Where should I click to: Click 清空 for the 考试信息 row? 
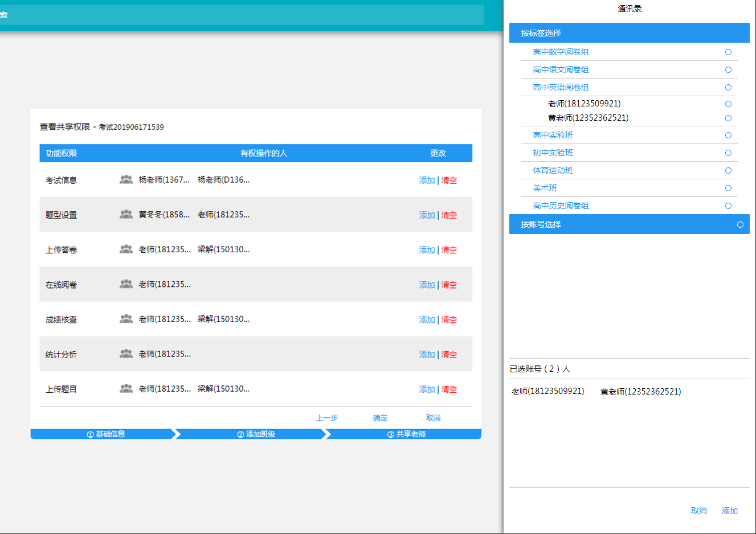pyautogui.click(x=449, y=180)
